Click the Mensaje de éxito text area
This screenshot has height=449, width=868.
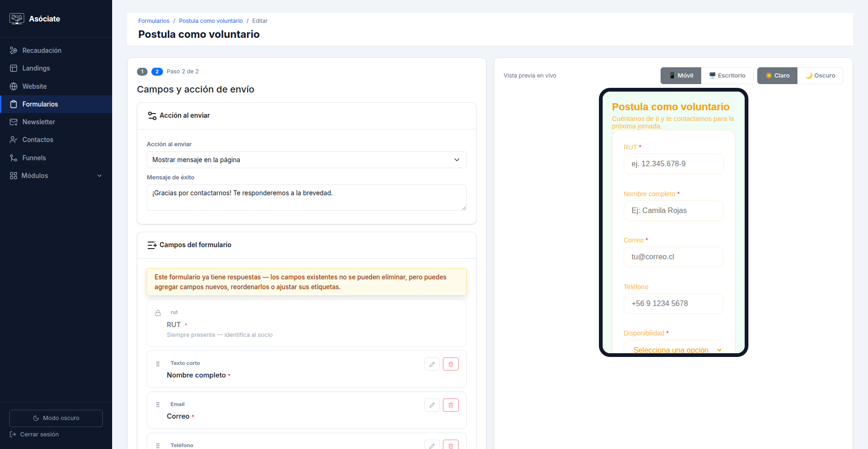pyautogui.click(x=306, y=198)
